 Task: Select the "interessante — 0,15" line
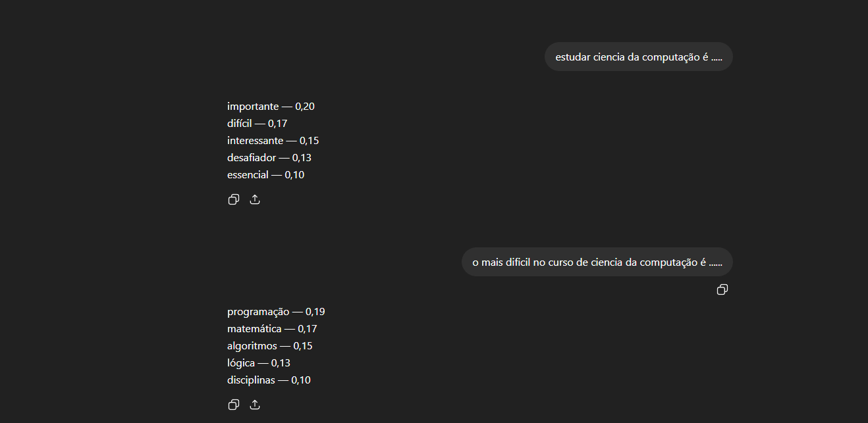click(x=273, y=141)
